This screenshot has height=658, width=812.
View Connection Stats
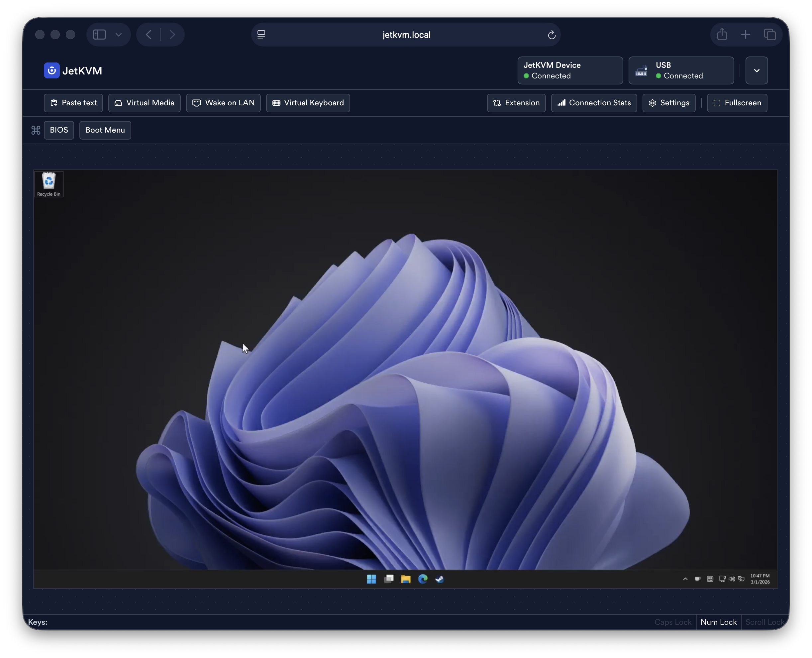[594, 103]
